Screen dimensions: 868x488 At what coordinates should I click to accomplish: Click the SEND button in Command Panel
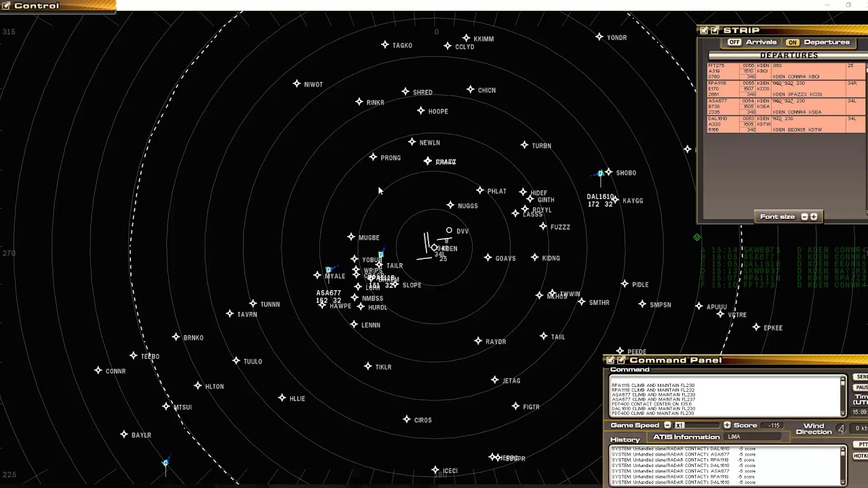coord(861,377)
